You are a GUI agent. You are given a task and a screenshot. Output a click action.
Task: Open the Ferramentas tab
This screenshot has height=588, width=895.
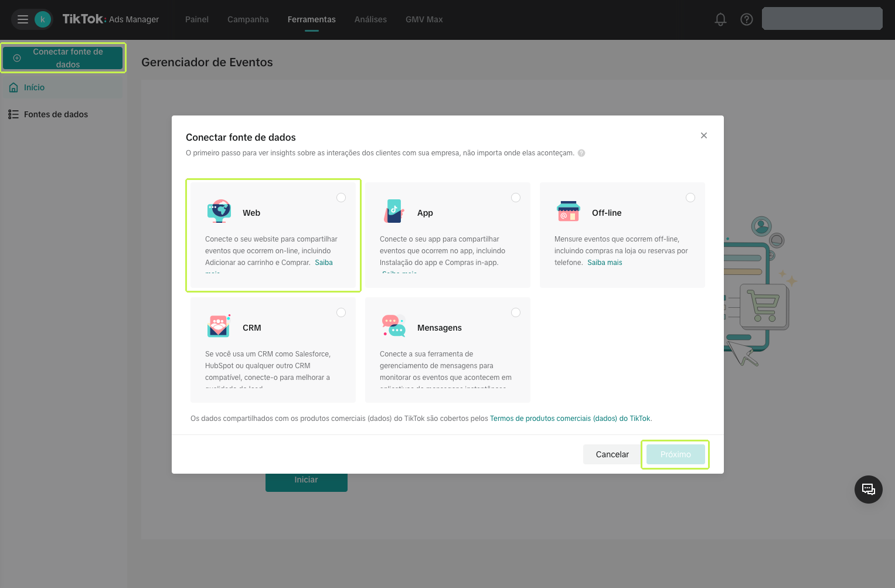point(312,19)
